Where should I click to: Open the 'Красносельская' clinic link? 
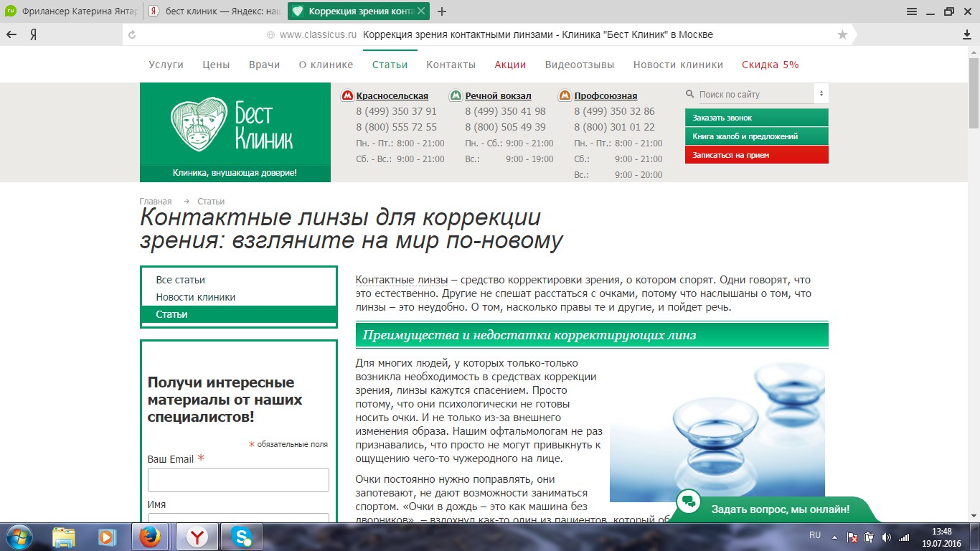[392, 96]
